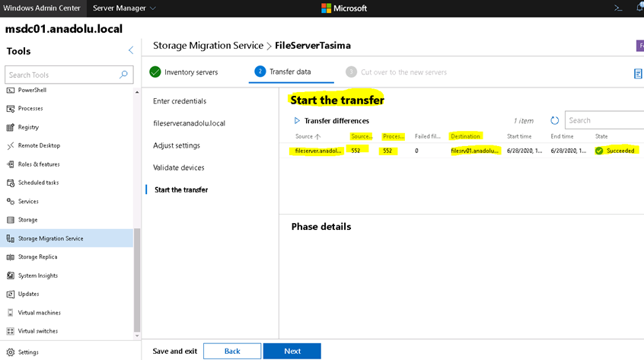The width and height of the screenshot is (644, 360).
Task: Click the Destination column header
Action: 465,136
